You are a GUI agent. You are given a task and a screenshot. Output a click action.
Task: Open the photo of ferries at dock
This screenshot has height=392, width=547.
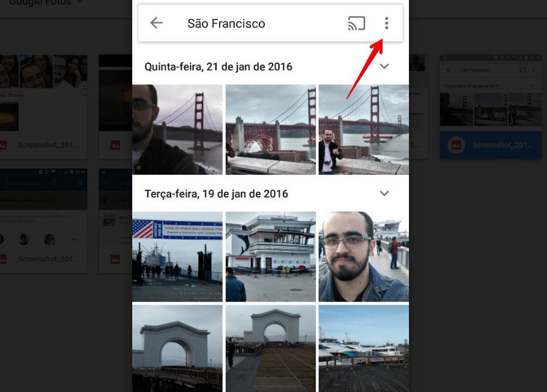[363, 348]
